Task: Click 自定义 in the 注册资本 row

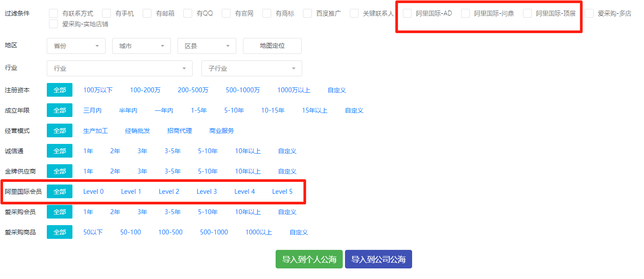Action: (337, 90)
